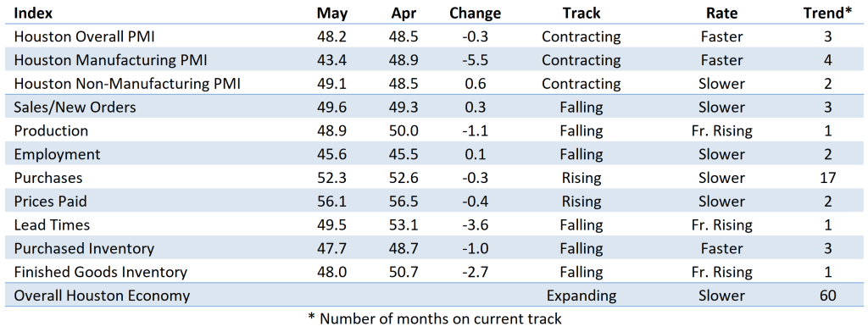Image resolution: width=868 pixels, height=332 pixels.
Task: Click the Index column header
Action: tap(33, 13)
